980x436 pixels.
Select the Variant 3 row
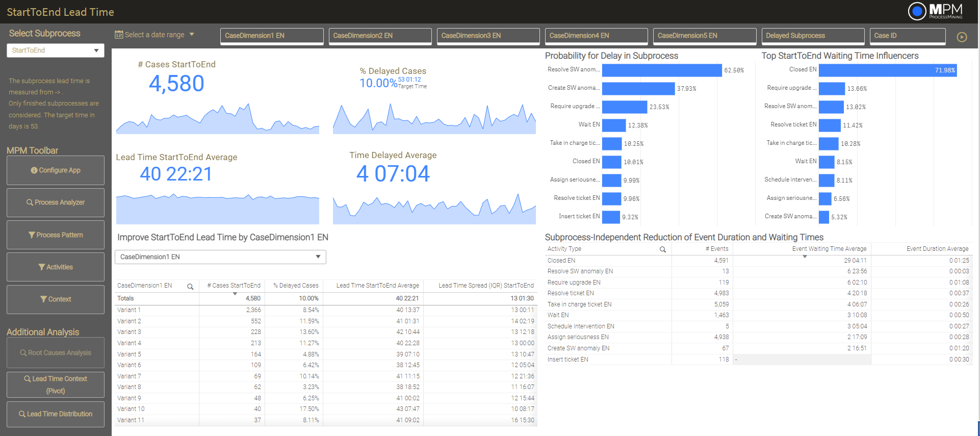(325, 332)
